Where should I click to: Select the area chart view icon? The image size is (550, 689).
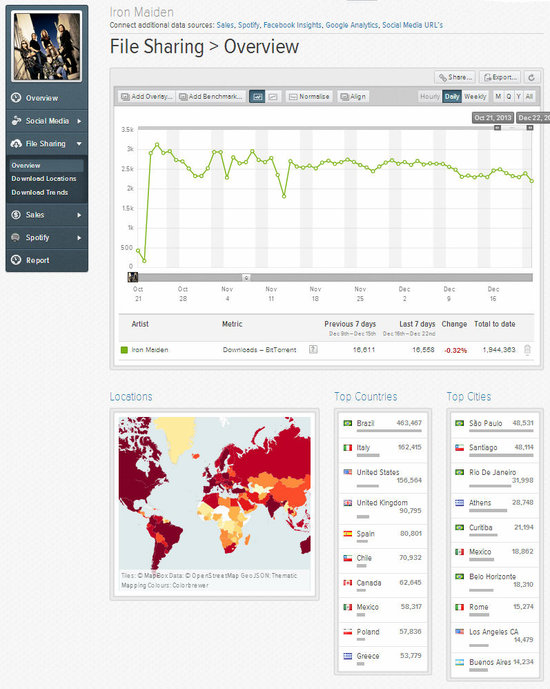[273, 97]
